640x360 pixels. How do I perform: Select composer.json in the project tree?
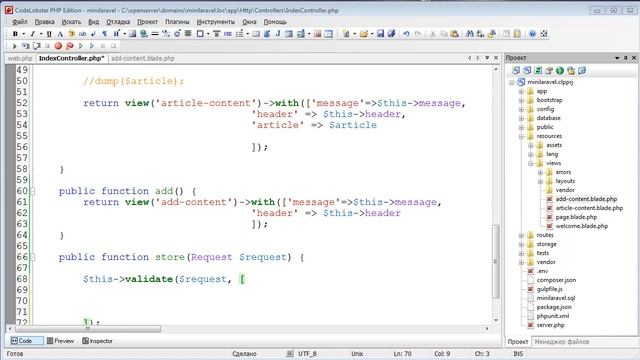(556, 280)
